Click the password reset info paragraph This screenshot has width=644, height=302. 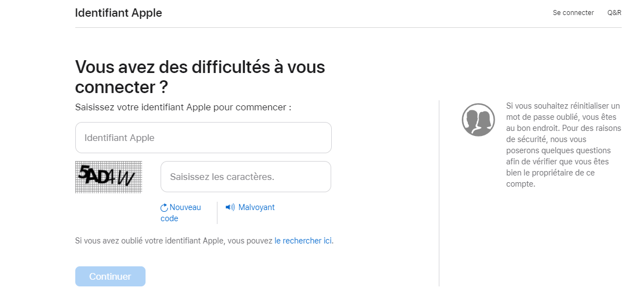563,145
